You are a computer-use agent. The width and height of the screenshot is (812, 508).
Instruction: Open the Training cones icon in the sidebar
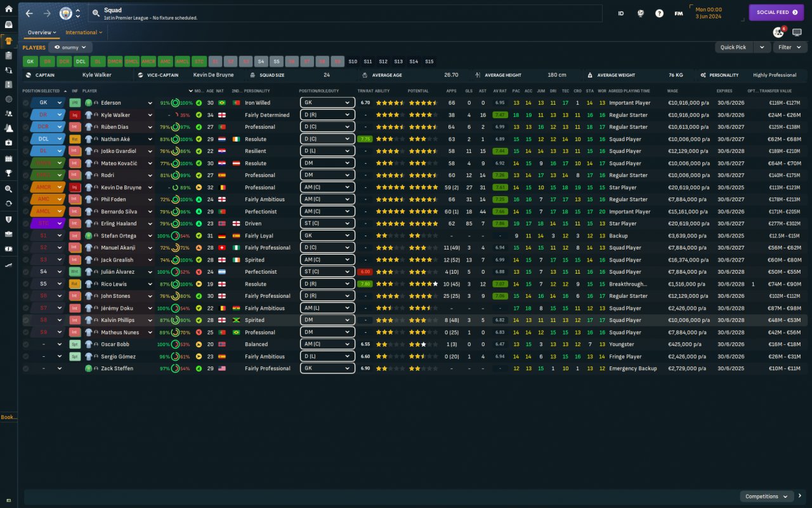(x=9, y=128)
